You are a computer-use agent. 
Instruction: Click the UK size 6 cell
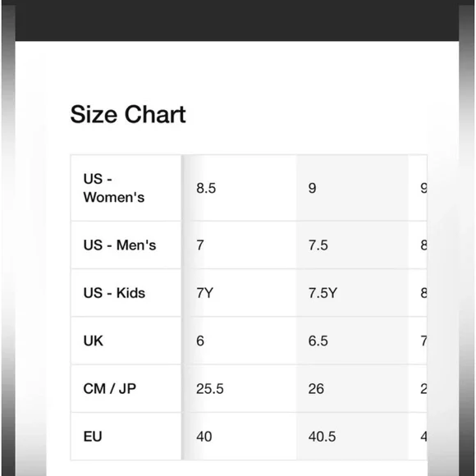[x=239, y=341]
